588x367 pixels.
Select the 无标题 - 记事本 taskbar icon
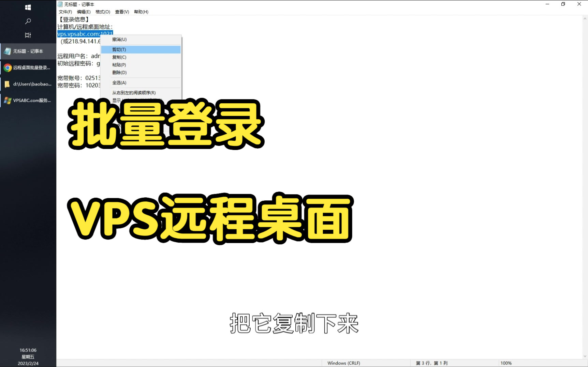point(28,51)
